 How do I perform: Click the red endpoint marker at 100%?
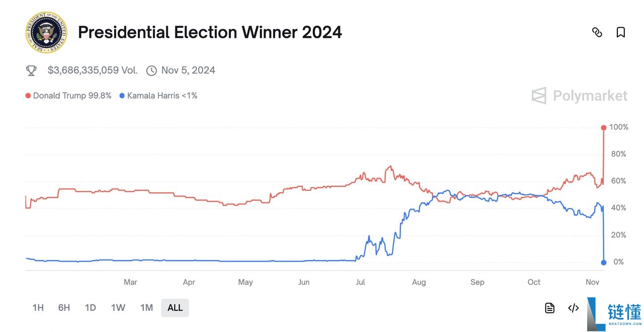[x=603, y=127]
